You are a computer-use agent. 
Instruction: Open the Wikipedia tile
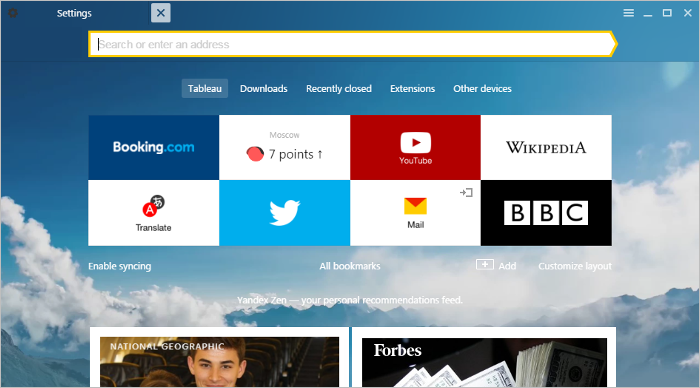pyautogui.click(x=546, y=147)
